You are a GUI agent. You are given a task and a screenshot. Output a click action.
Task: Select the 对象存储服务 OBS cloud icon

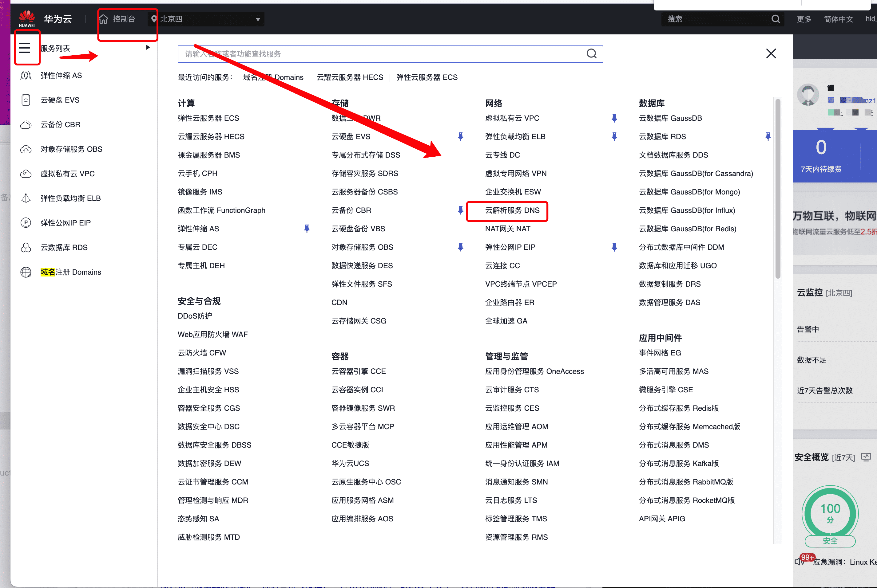click(26, 149)
